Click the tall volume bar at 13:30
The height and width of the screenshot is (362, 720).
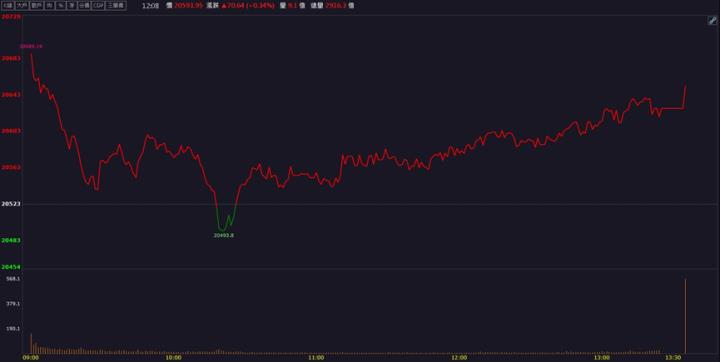pos(685,316)
